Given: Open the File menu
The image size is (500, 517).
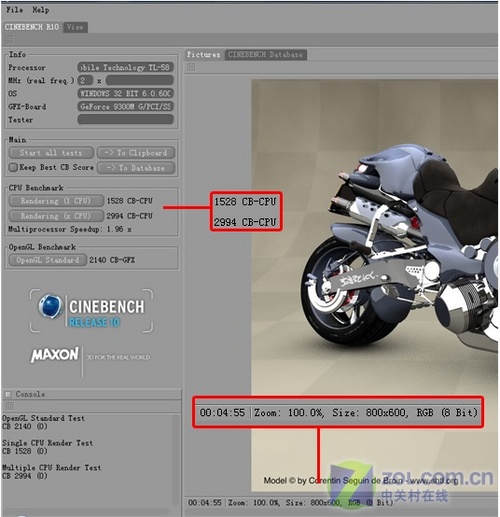Looking at the screenshot, I should click(x=15, y=10).
